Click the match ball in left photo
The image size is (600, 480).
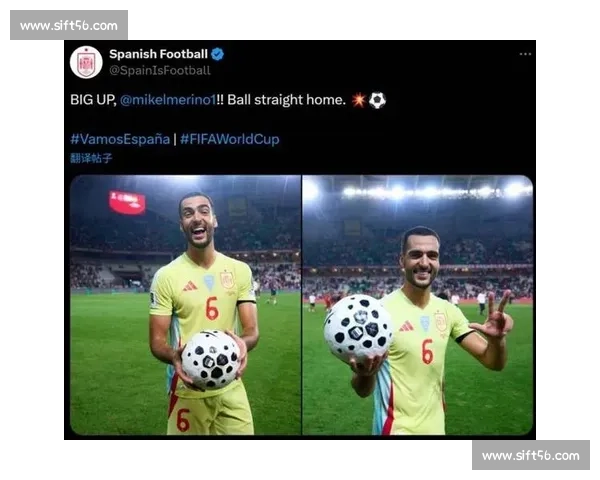tap(211, 360)
